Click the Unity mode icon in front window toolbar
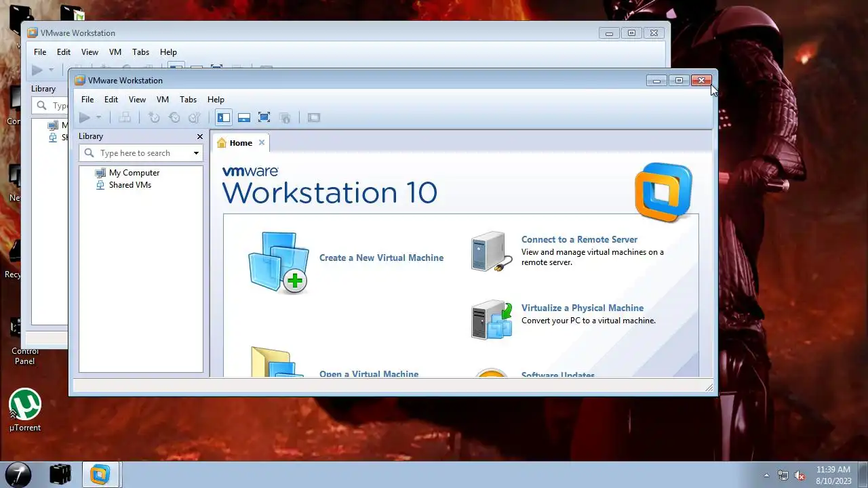The image size is (868, 488). pyautogui.click(x=285, y=118)
